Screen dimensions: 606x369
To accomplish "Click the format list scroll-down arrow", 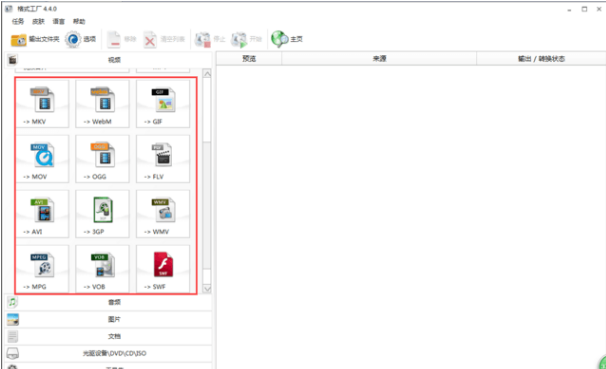I will 207,289.
